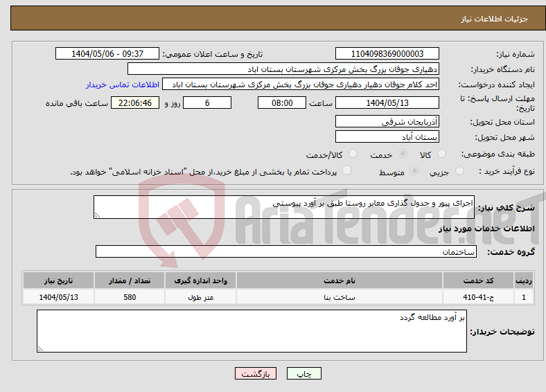Image resolution: width=546 pixels, height=392 pixels.
Task: Click the نام خدمت column header
Action: point(339,280)
